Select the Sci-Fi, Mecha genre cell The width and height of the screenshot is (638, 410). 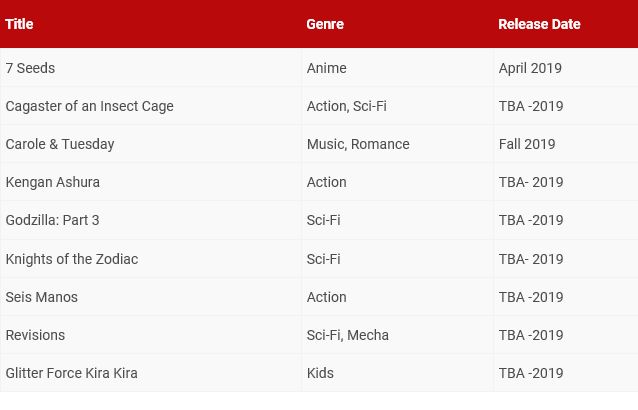pyautogui.click(x=347, y=335)
